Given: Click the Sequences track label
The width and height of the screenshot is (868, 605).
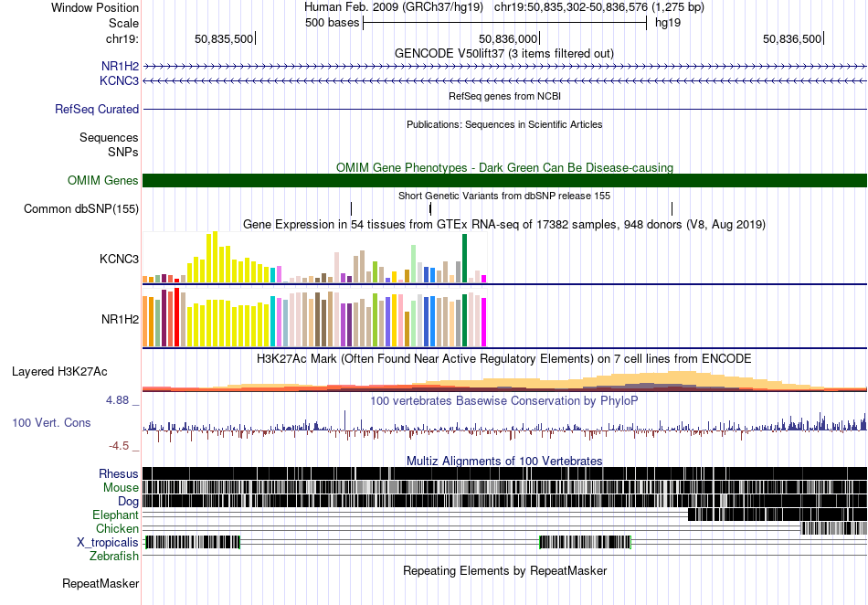Looking at the screenshot, I should click(x=109, y=137).
